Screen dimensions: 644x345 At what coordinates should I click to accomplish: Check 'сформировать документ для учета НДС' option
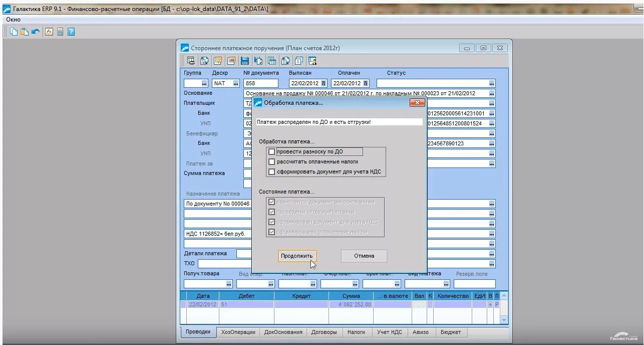(272, 171)
